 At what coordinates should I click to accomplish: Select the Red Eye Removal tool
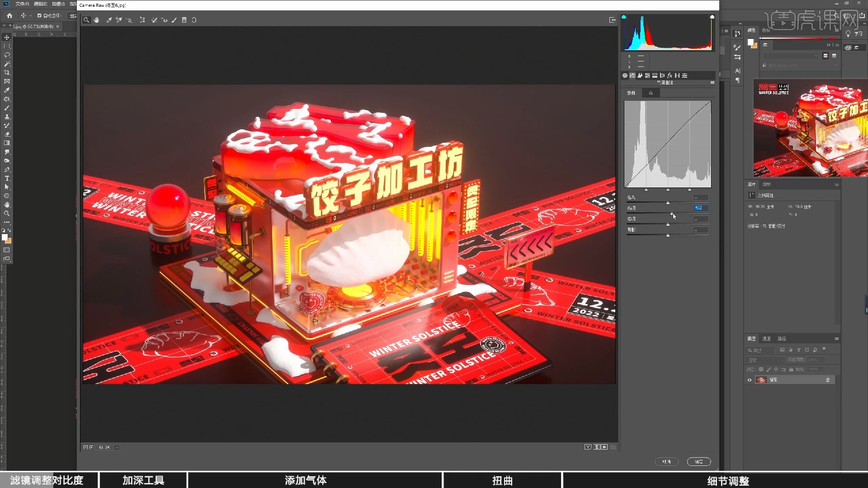coord(164,20)
